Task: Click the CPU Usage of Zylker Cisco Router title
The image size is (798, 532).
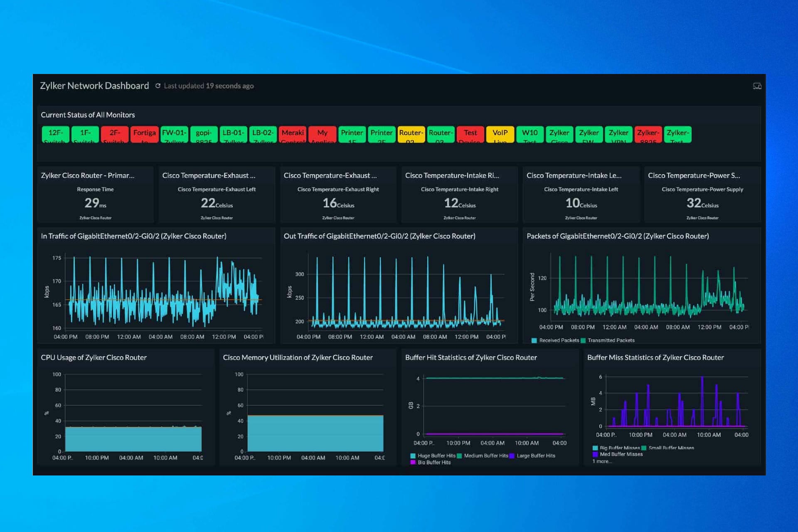Action: (94, 357)
